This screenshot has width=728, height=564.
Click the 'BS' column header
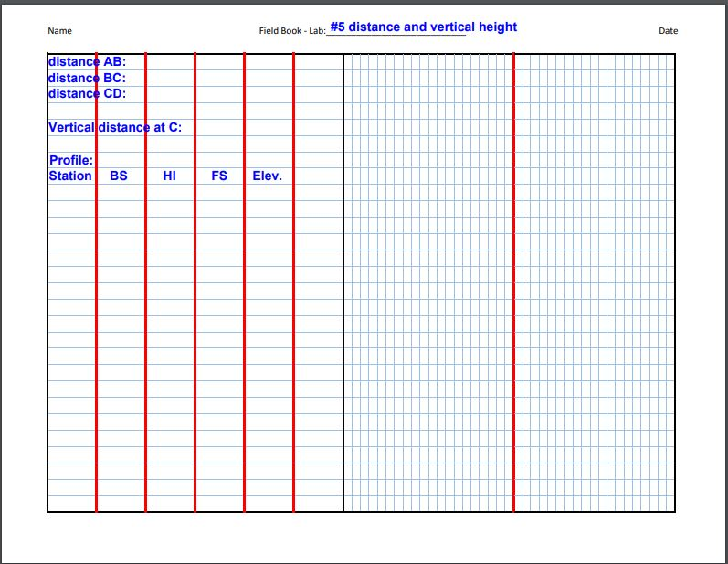point(119,176)
